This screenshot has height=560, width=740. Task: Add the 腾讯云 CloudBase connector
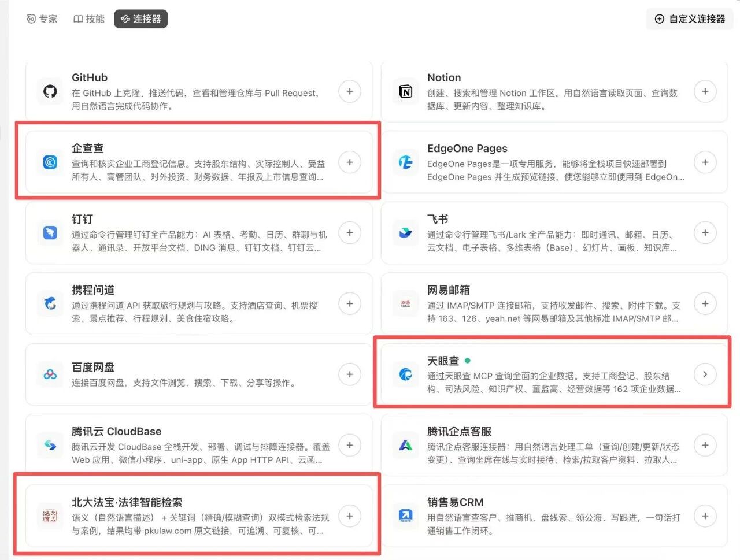(x=350, y=445)
